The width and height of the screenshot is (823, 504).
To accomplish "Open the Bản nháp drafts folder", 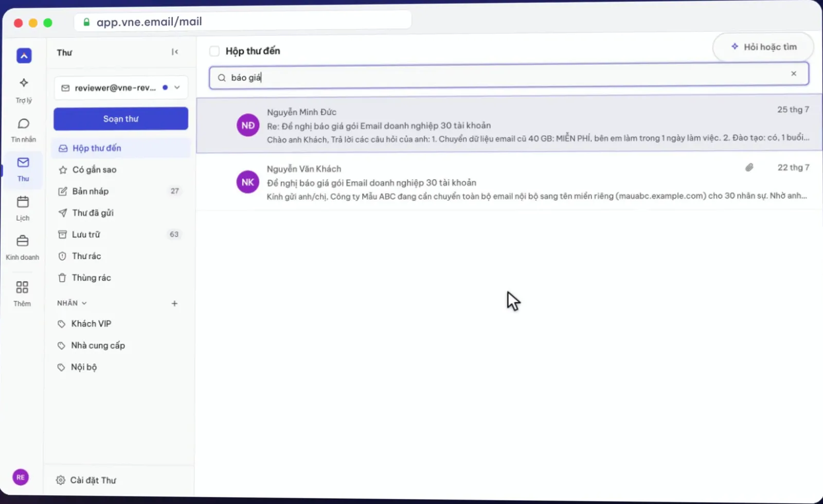I will pyautogui.click(x=121, y=191).
